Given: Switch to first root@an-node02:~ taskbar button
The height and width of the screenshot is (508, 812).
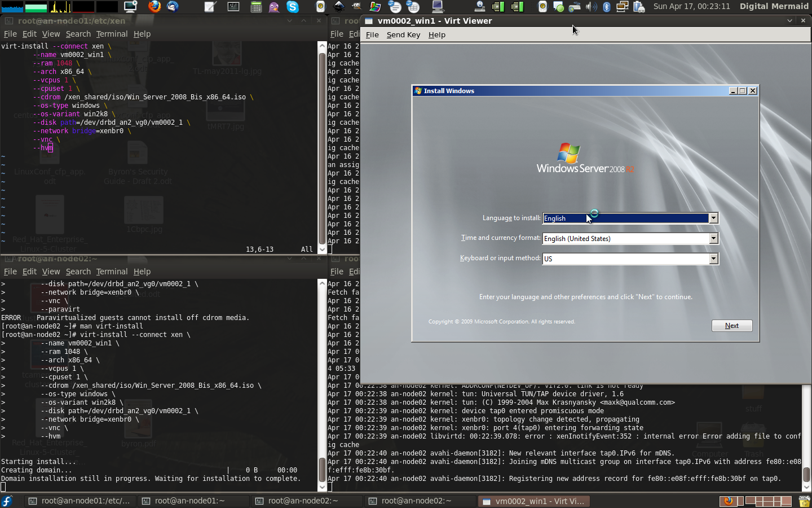Looking at the screenshot, I should point(306,501).
